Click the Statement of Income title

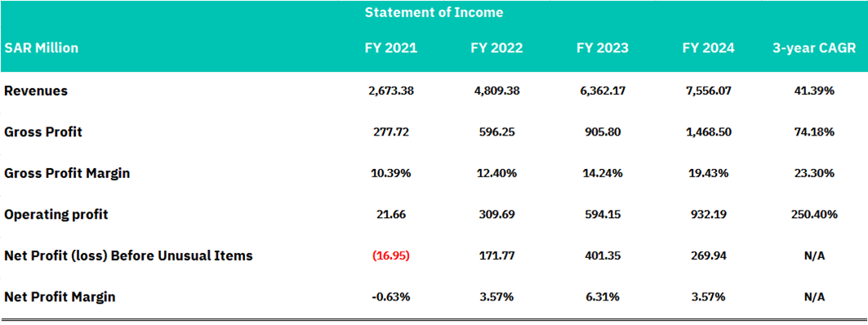(x=434, y=13)
